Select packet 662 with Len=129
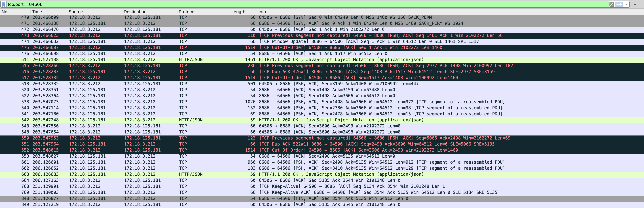 click(322, 168)
